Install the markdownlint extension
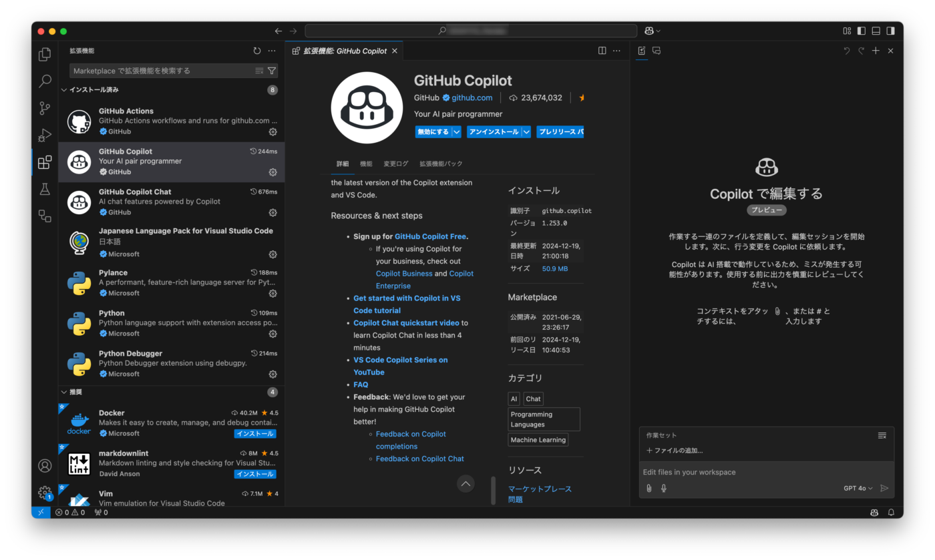Image resolution: width=935 pixels, height=560 pixels. [255, 474]
